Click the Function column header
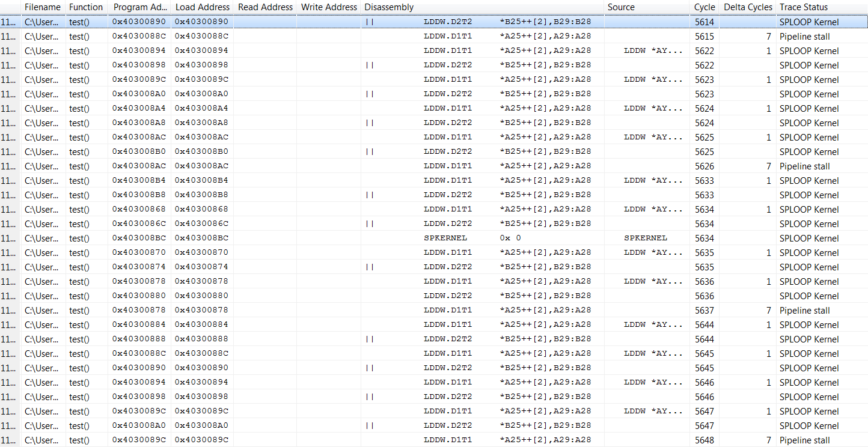Viewport: 868px width, 447px height. (85, 7)
